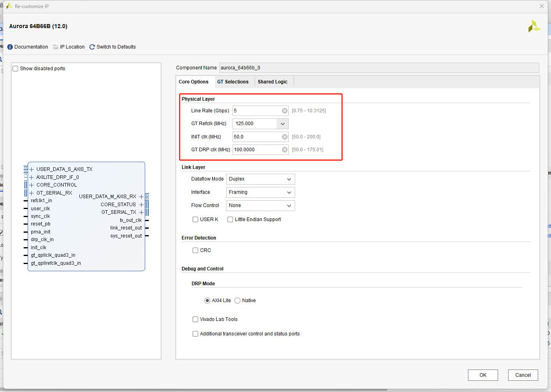
Task: Select the AXI4 Lite radio button
Action: pyautogui.click(x=207, y=301)
